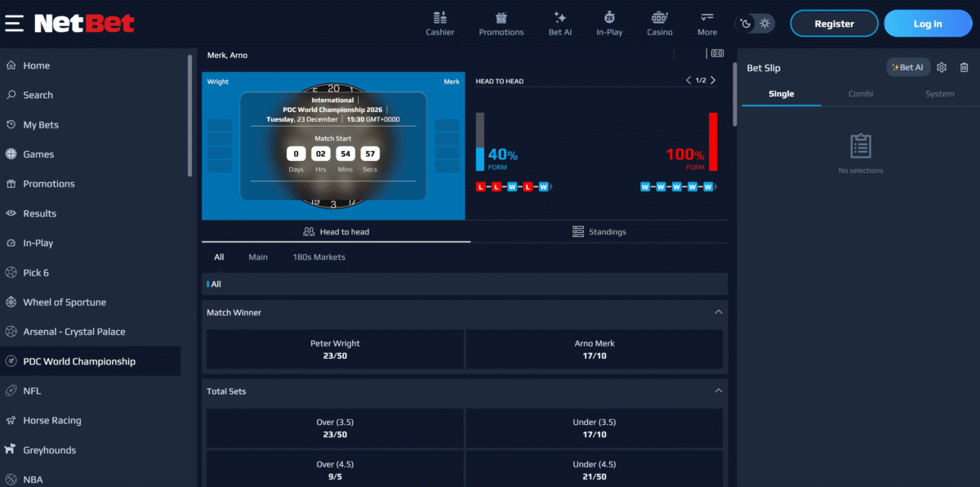Toggle scoreboard view icon above head-to-head
This screenshot has height=487, width=980.
[x=717, y=54]
